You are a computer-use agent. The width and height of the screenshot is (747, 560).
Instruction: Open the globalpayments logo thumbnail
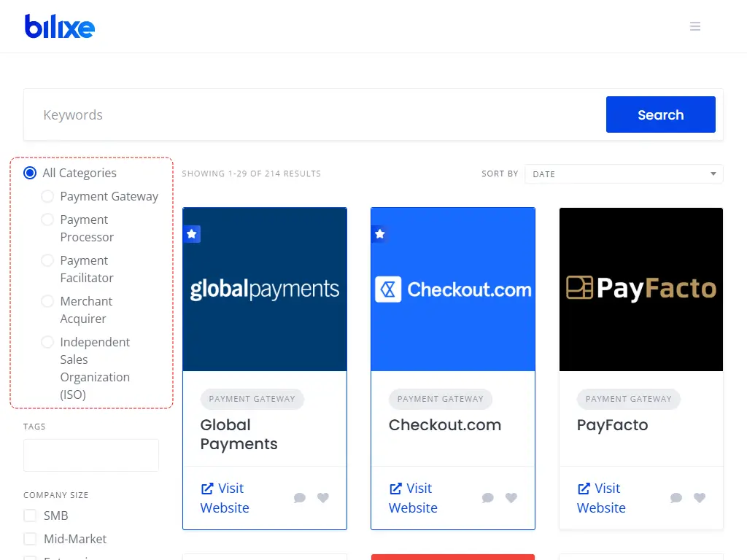coord(264,289)
